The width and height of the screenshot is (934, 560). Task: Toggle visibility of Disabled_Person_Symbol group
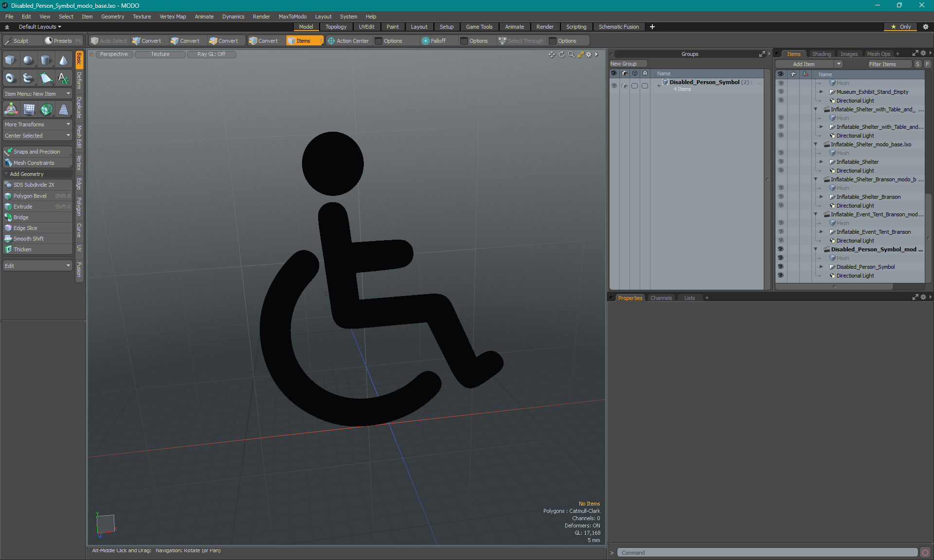[614, 86]
